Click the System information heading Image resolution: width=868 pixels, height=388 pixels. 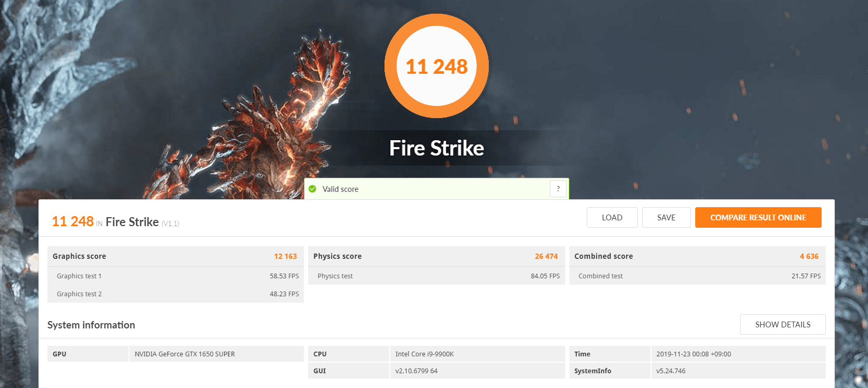pos(91,325)
